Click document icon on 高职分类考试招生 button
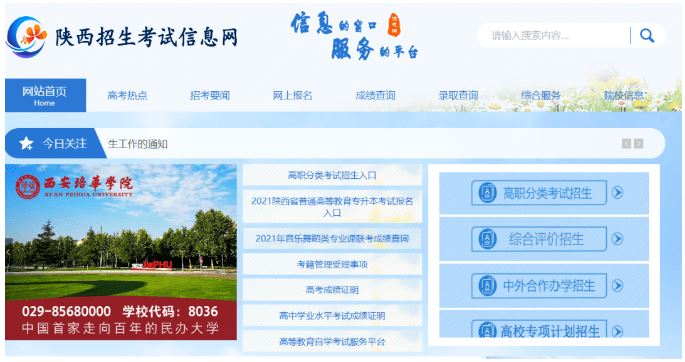 (x=487, y=193)
